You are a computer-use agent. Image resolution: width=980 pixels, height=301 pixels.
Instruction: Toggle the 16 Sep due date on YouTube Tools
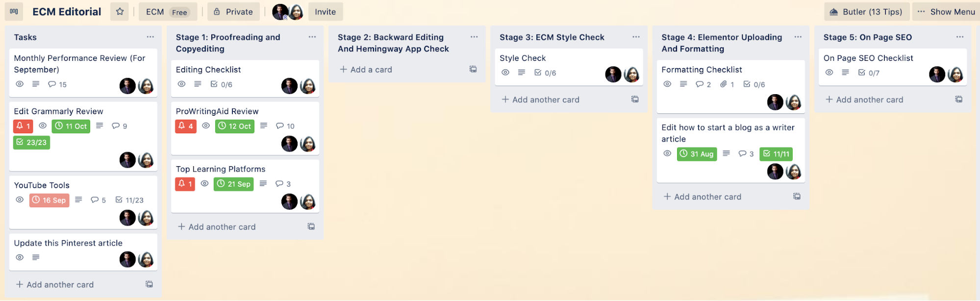point(49,200)
